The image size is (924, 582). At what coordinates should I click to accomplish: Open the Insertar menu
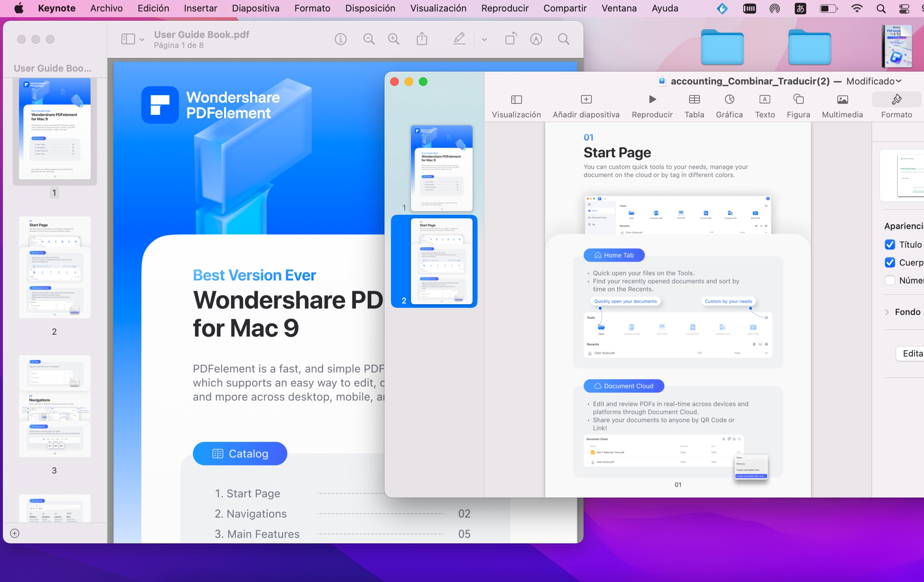(200, 8)
